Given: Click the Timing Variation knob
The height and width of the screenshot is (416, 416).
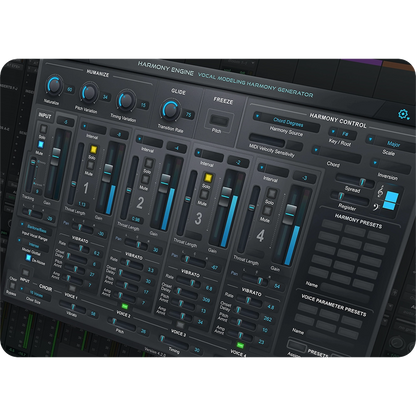Looking at the screenshot, I should pos(126,100).
